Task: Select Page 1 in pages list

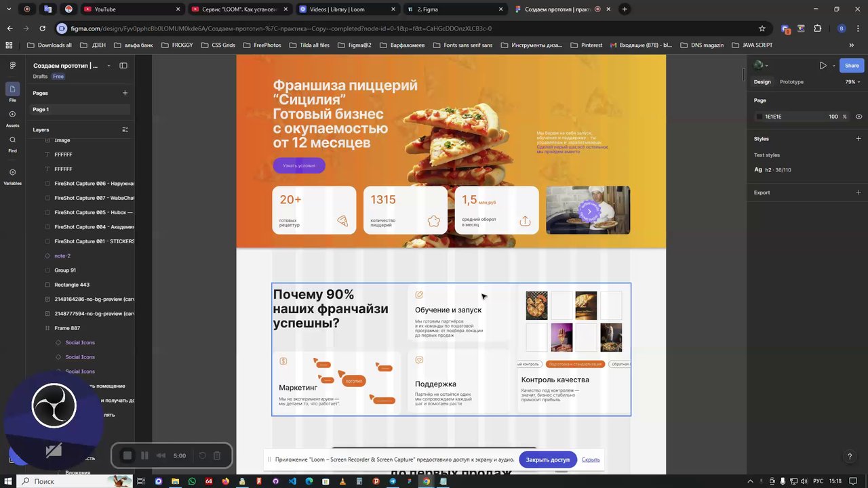Action: pos(80,109)
